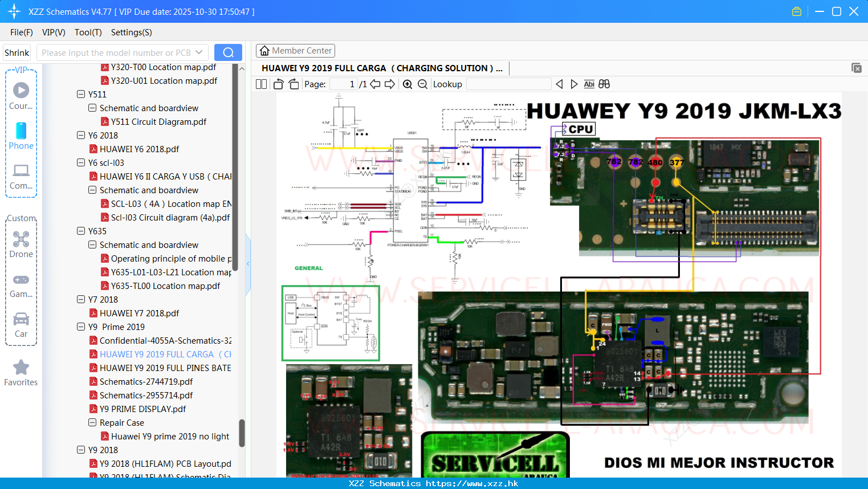Open Schematics-2744719.pdf
The image size is (868, 489).
[x=141, y=382]
